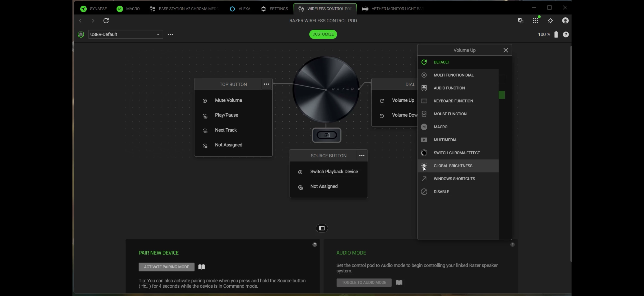
Task: Click help icon in Pair New Device panel
Action: pos(314,245)
